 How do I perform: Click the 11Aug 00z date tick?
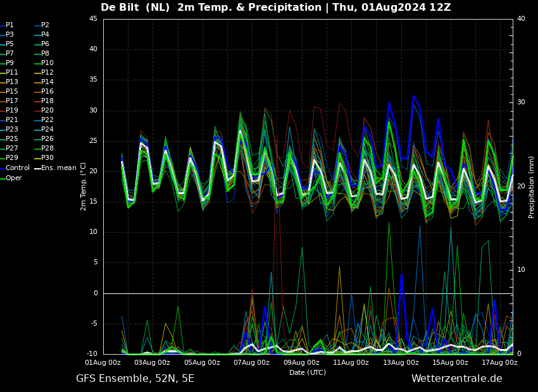tap(351, 362)
